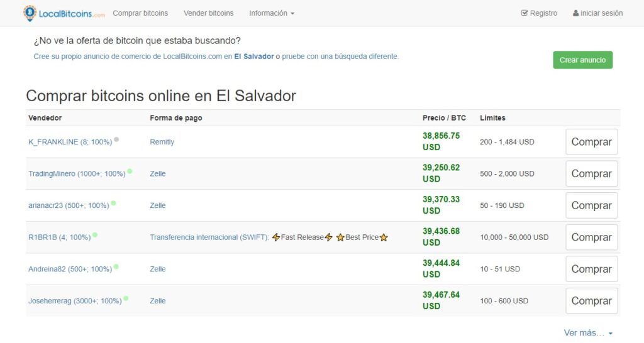Open seller R1BR1B profile
Viewport: 644px width, 343px height.
click(x=60, y=237)
